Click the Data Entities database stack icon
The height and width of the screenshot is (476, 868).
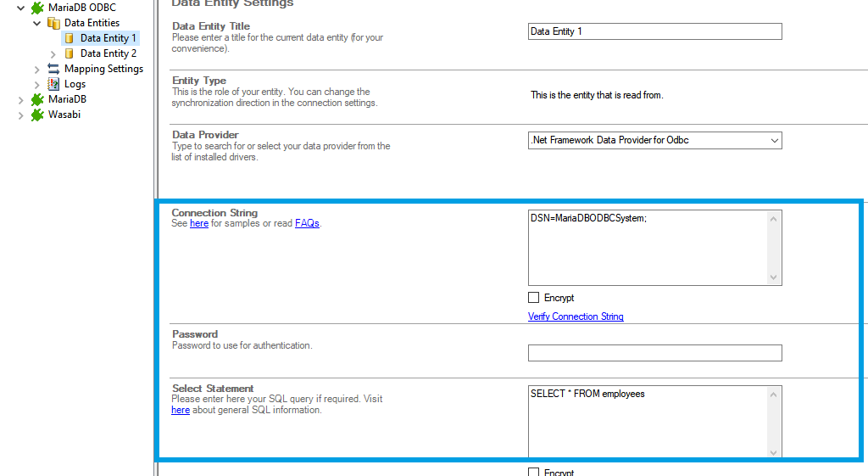click(x=53, y=23)
